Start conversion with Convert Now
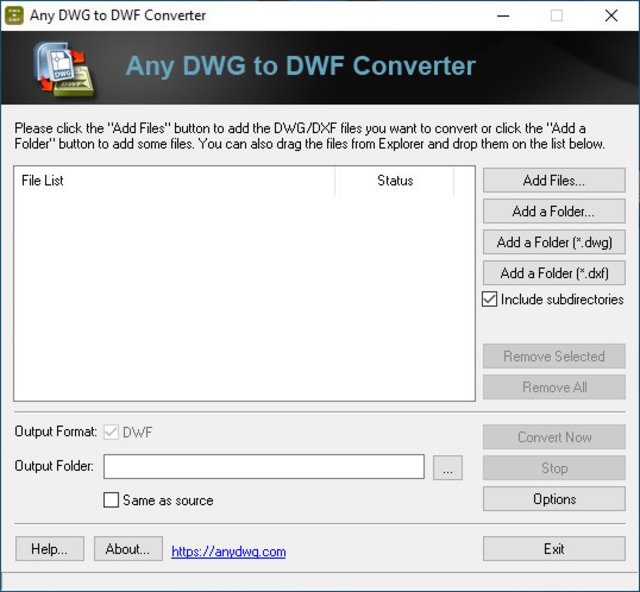640x592 pixels. click(x=554, y=437)
